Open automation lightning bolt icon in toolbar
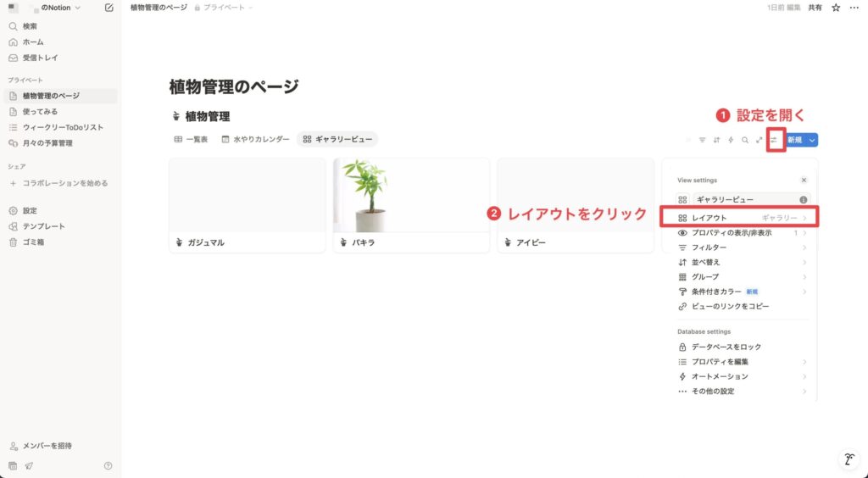The height and width of the screenshot is (478, 868). (x=731, y=140)
